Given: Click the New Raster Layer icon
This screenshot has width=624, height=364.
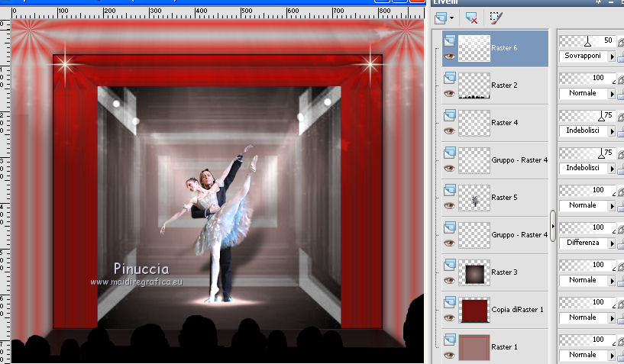Looking at the screenshot, I should coord(441,18).
